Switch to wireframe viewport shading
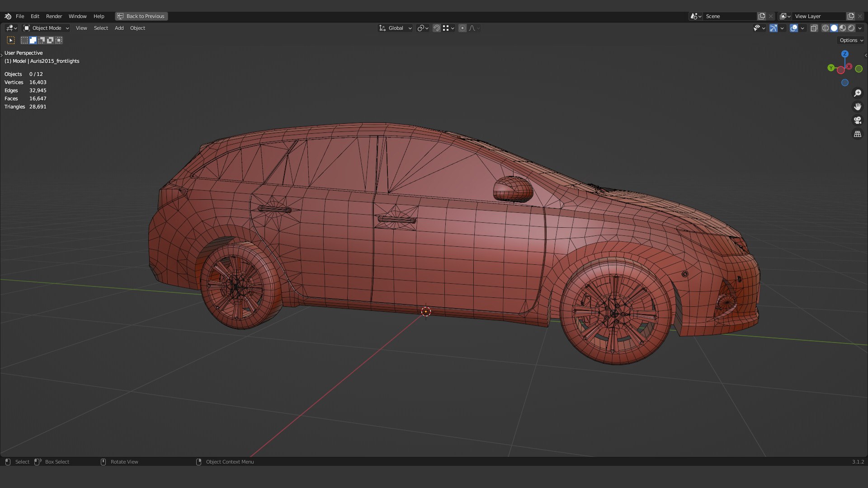This screenshot has width=868, height=488. point(826,28)
